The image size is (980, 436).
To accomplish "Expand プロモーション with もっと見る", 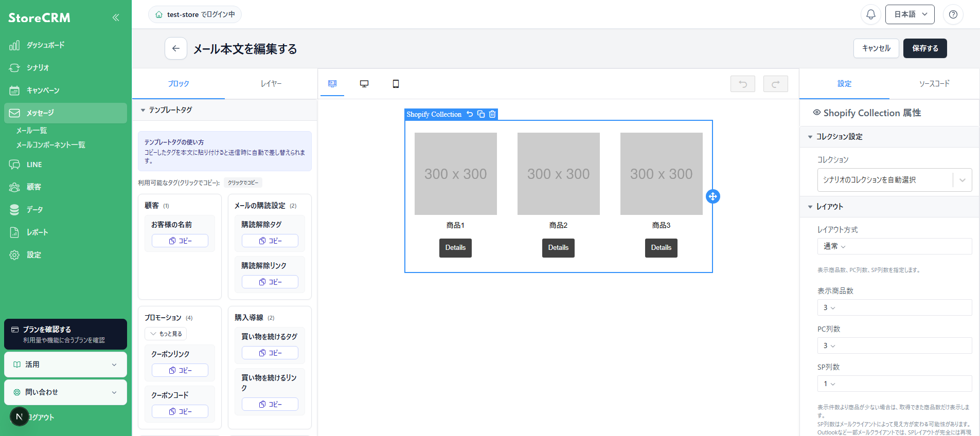I will pos(166,334).
